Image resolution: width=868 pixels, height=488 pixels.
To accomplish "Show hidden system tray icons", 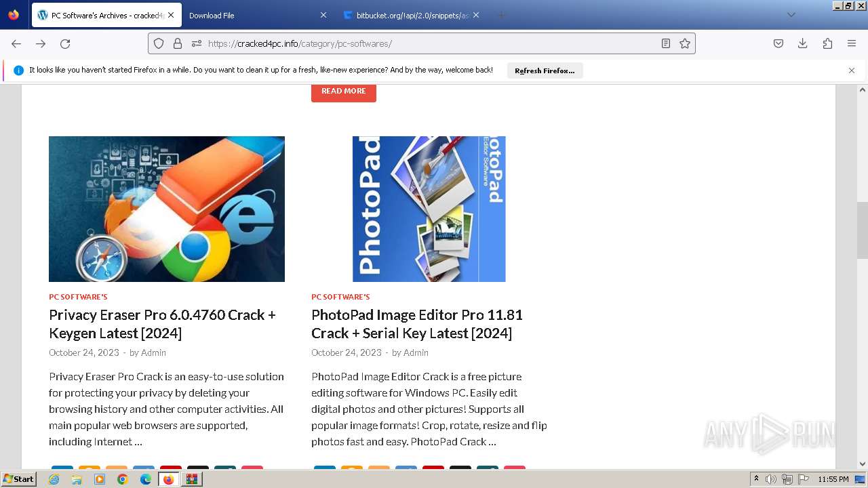I will pos(756,479).
